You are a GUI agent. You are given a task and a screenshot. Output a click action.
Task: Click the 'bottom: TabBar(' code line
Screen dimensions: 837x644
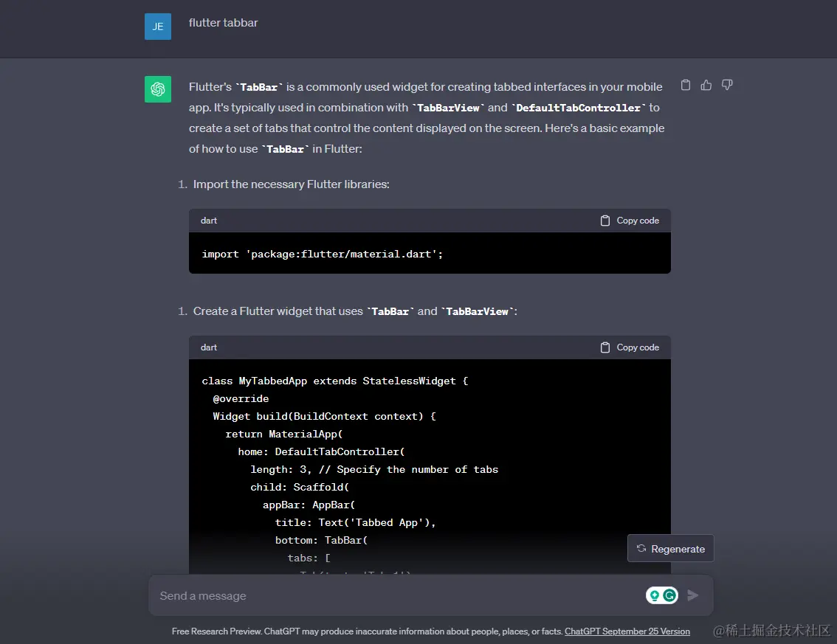click(321, 540)
